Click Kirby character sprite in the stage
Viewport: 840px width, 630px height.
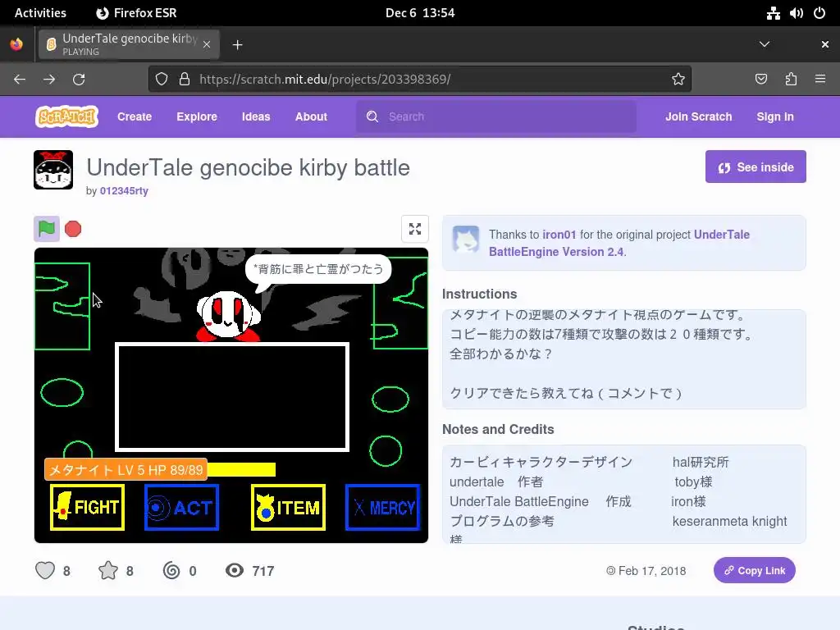click(x=229, y=316)
